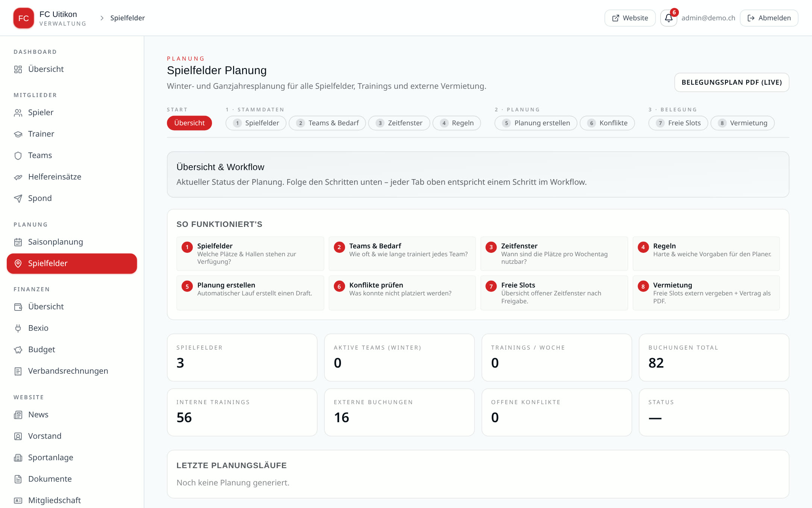The width and height of the screenshot is (812, 508).
Task: Click the red FC club logo
Action: (23, 18)
